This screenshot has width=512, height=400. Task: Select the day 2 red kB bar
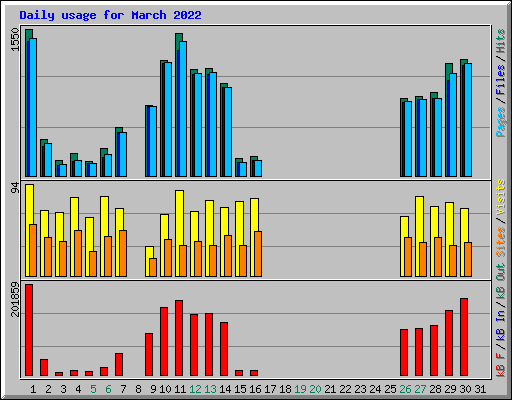(x=44, y=368)
